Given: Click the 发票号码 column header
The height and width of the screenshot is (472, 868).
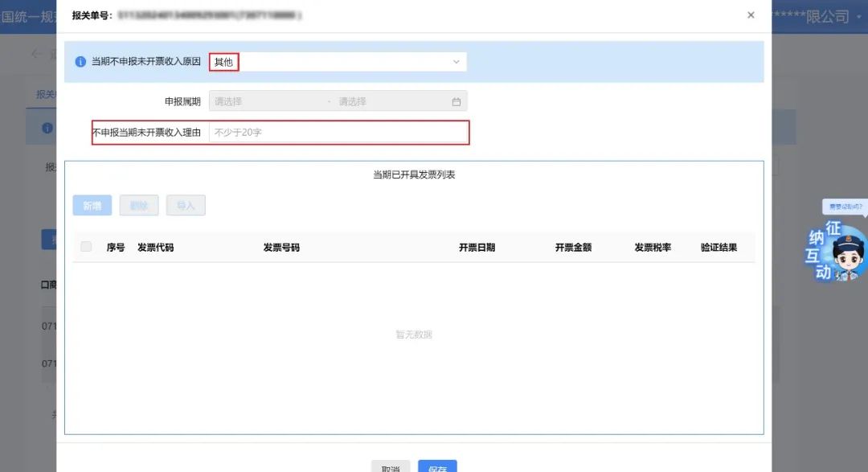Looking at the screenshot, I should tap(283, 246).
